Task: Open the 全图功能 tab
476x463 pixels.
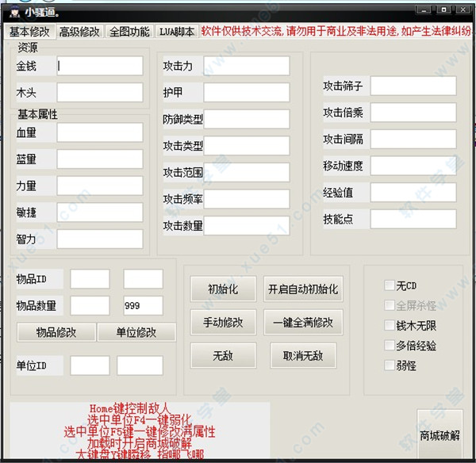Action: point(129,32)
